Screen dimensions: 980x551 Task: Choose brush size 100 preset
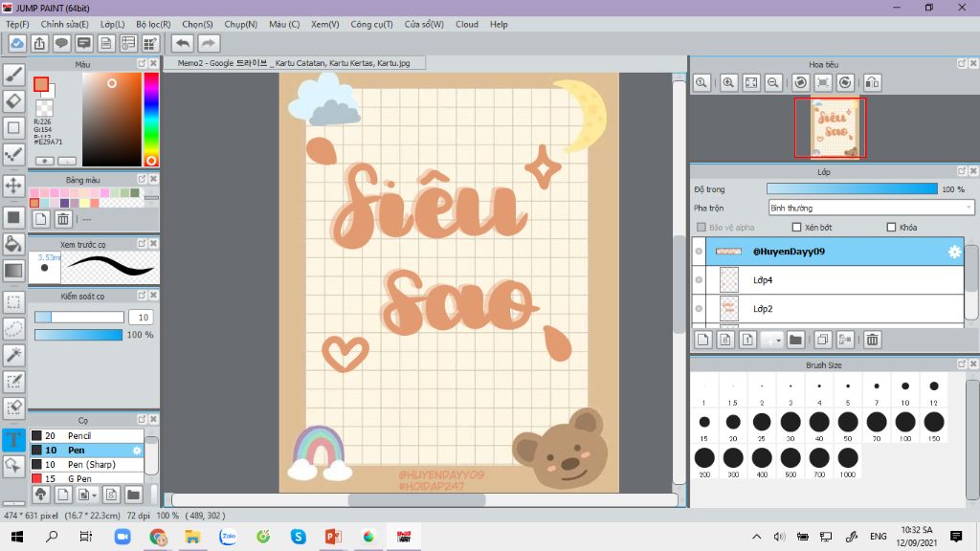click(x=905, y=426)
